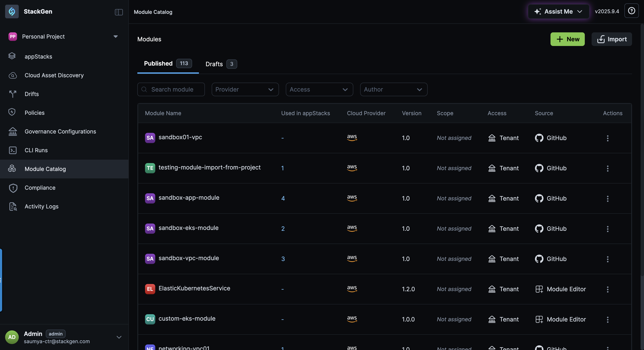Open Governance Configurations page
Screen dimensions: 644x350
tap(60, 132)
